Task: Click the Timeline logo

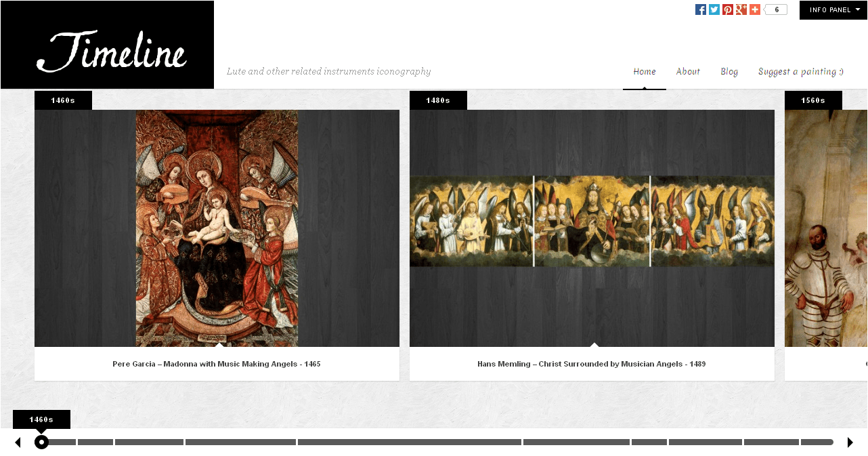Action: pyautogui.click(x=111, y=51)
